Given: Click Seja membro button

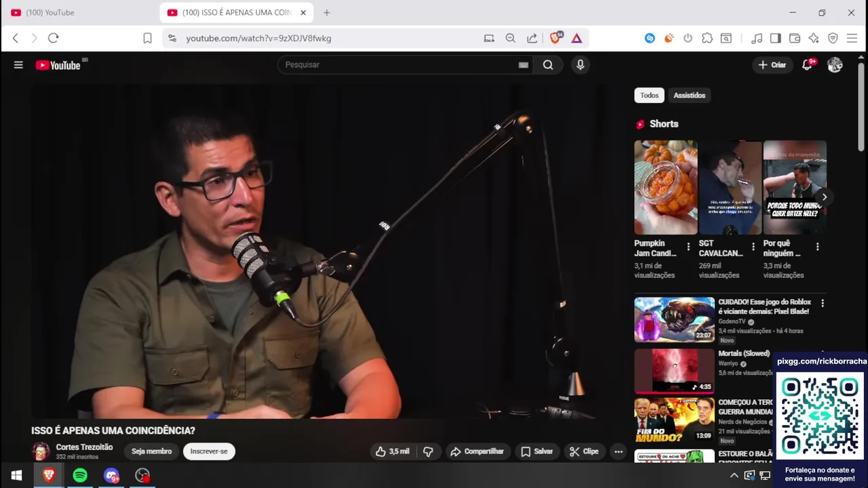Looking at the screenshot, I should point(152,451).
